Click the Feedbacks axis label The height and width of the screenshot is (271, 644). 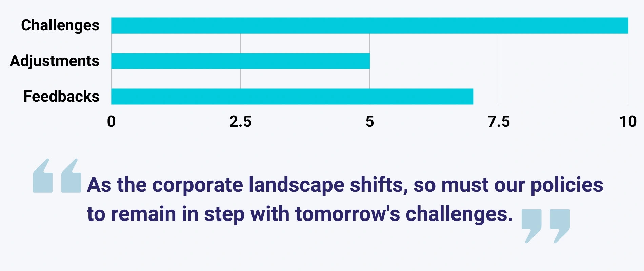pyautogui.click(x=61, y=97)
